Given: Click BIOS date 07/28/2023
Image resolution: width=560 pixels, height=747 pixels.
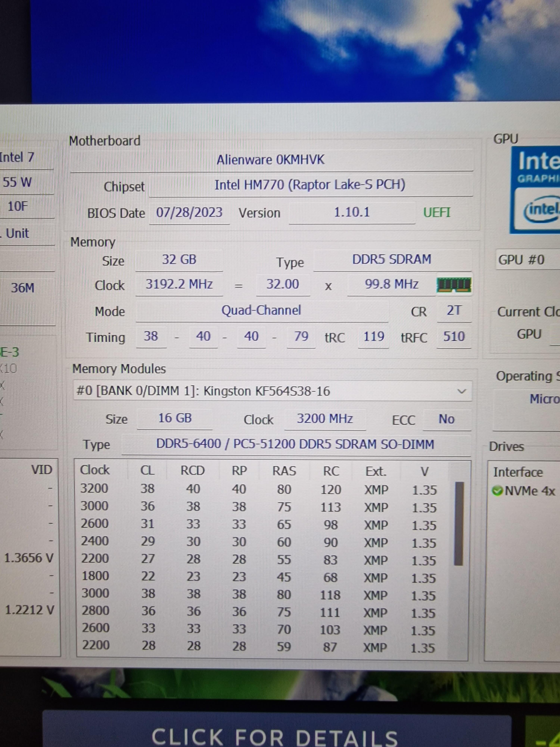Looking at the screenshot, I should [x=189, y=212].
